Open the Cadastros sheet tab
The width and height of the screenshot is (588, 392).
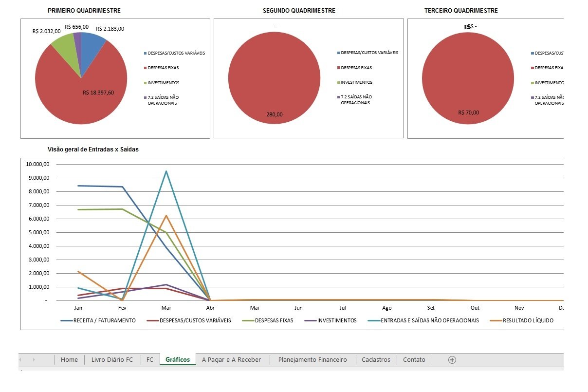click(x=376, y=359)
